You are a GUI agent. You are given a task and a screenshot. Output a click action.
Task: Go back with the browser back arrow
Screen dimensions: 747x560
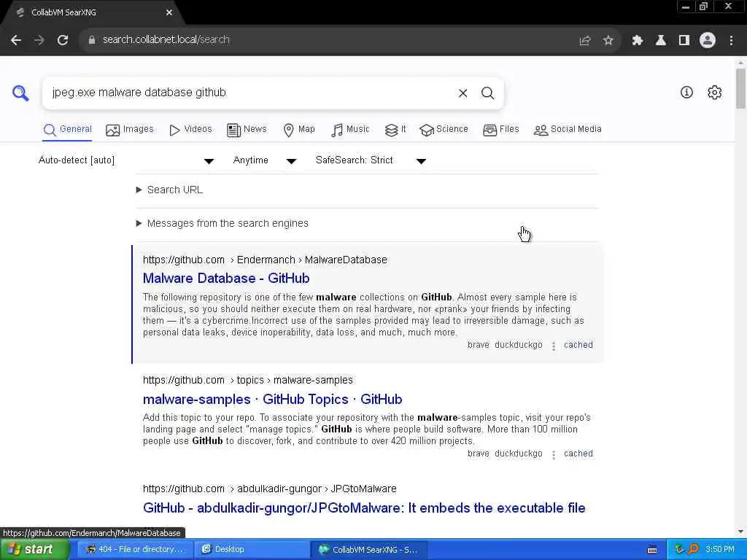pyautogui.click(x=16, y=40)
